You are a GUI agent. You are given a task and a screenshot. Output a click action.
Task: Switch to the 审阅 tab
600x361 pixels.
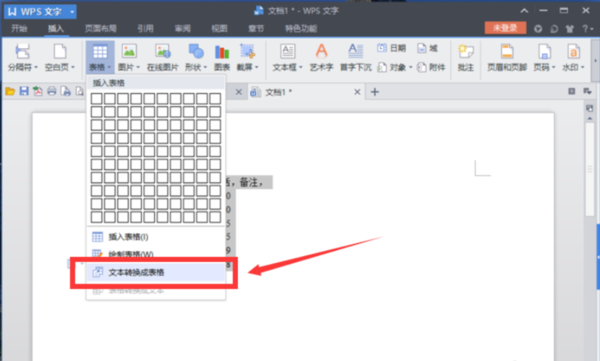point(183,28)
